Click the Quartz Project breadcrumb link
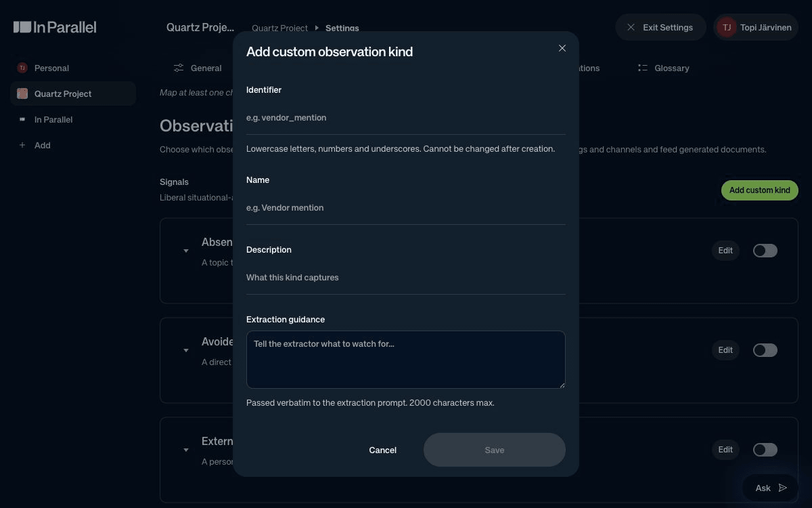Screen dimensions: 812x508 280,28
